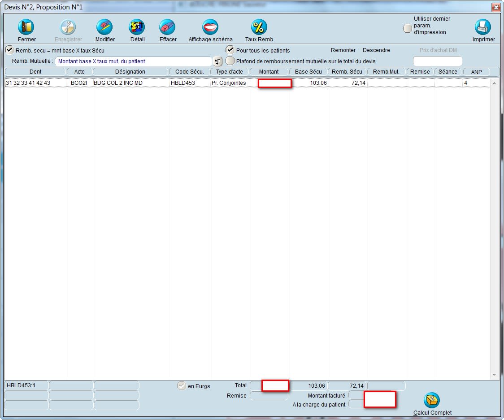Click the Modifier toolbar icon
This screenshot has height=420, width=504.
105,27
